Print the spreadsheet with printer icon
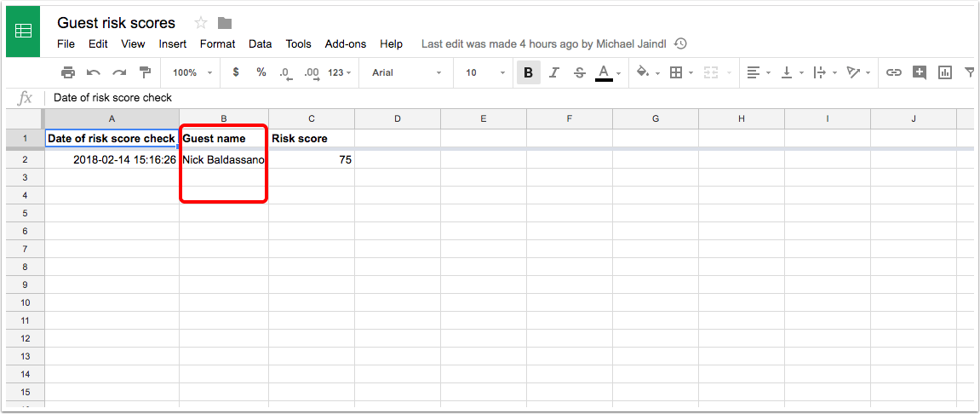The height and width of the screenshot is (414, 980). tap(67, 72)
